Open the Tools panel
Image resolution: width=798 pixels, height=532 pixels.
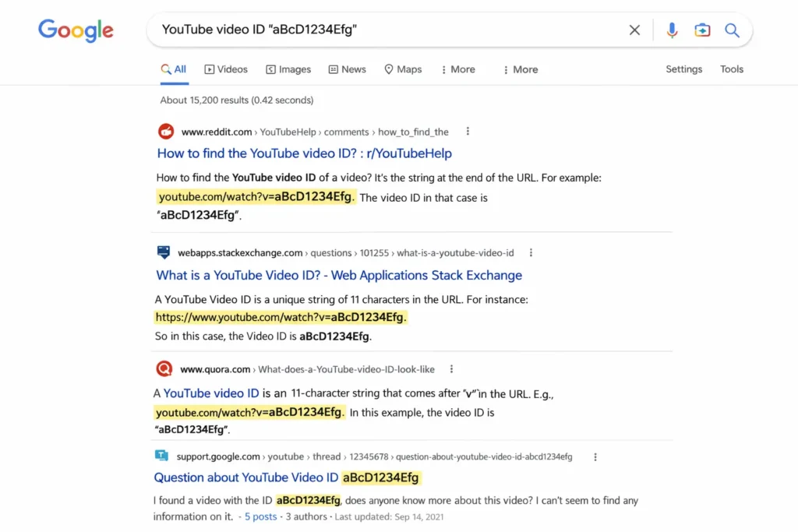click(731, 69)
